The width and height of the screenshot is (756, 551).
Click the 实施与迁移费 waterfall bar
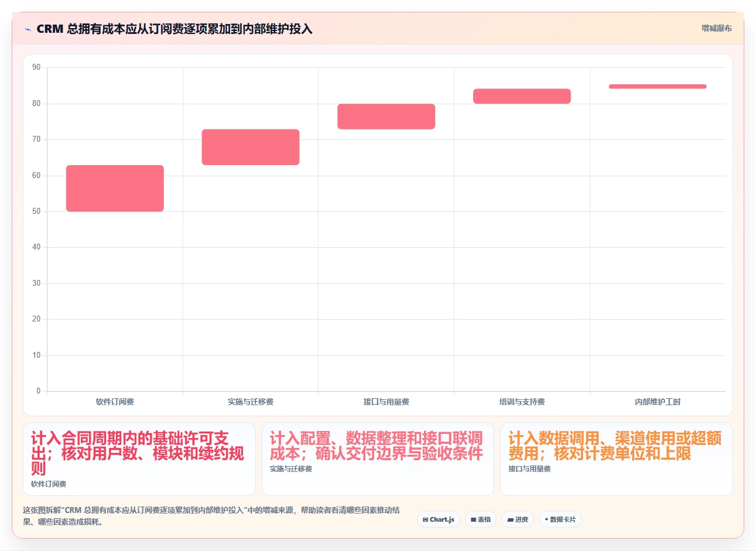pos(251,147)
